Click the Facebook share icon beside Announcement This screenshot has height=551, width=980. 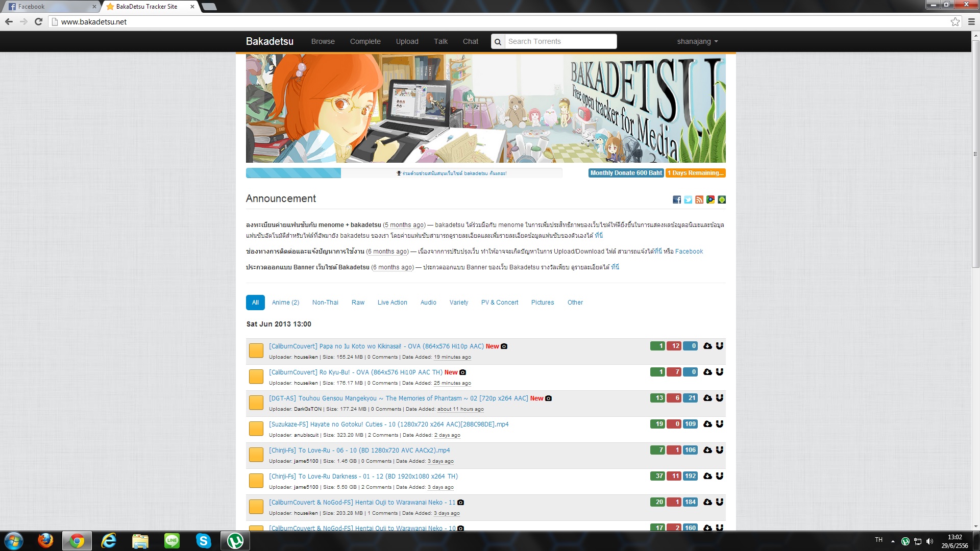click(x=676, y=199)
